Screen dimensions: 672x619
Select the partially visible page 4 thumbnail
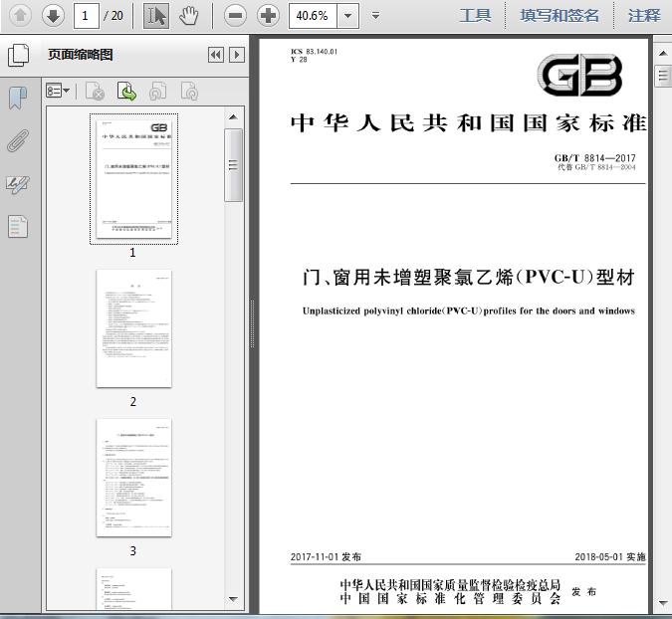(133, 588)
